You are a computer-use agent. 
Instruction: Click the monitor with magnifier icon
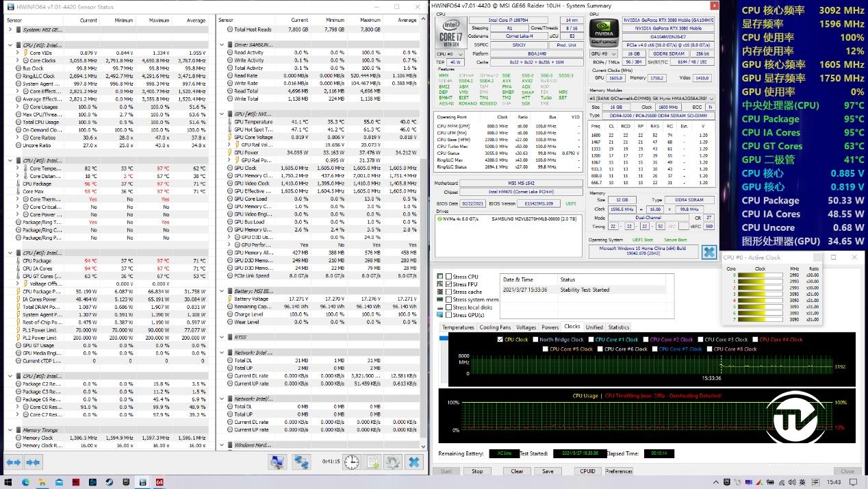click(x=277, y=462)
